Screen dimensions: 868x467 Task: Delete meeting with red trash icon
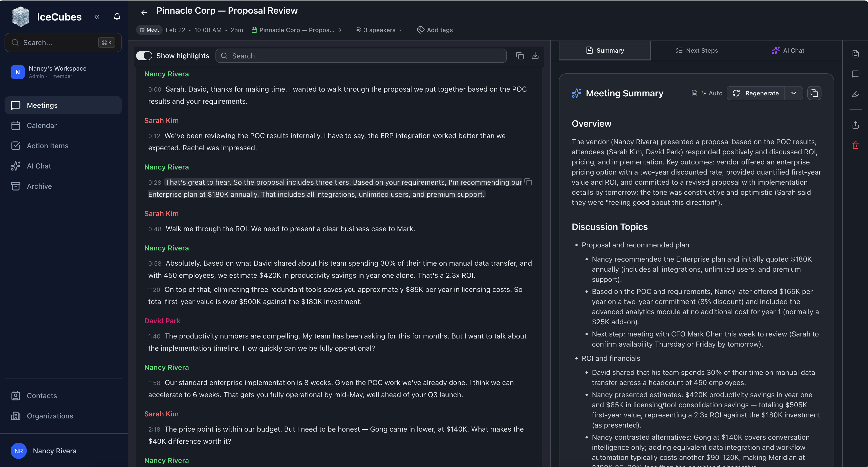[x=855, y=145]
